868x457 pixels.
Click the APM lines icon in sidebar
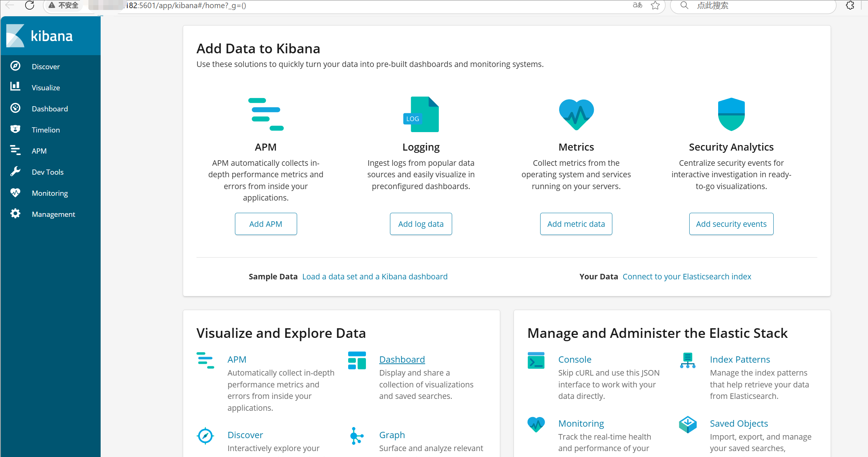click(15, 150)
